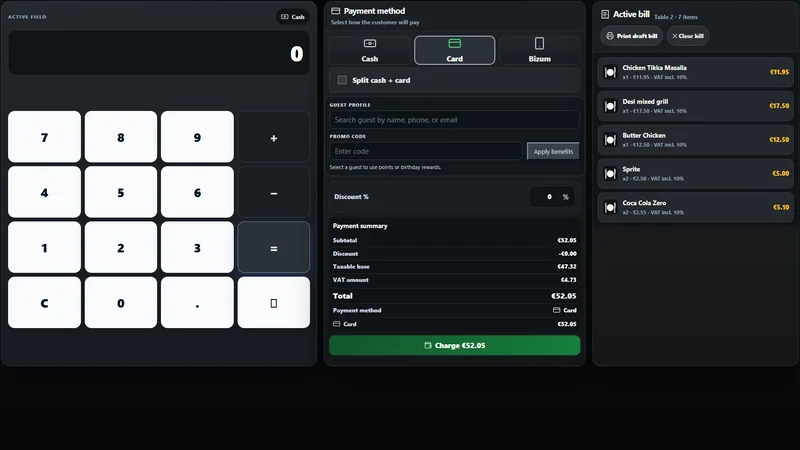This screenshot has width=800, height=450.
Task: Select the Chicken Tikka Masalla bill item
Action: pyautogui.click(x=695, y=72)
